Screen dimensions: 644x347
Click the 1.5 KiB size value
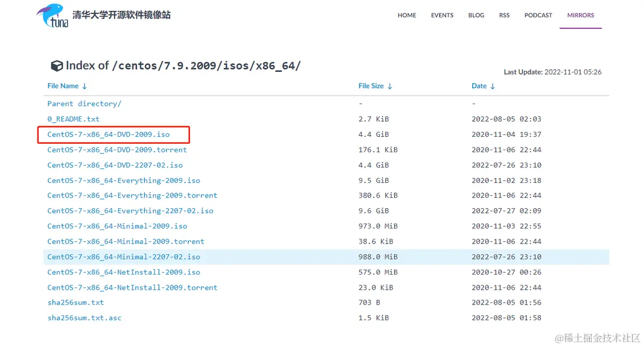click(374, 318)
